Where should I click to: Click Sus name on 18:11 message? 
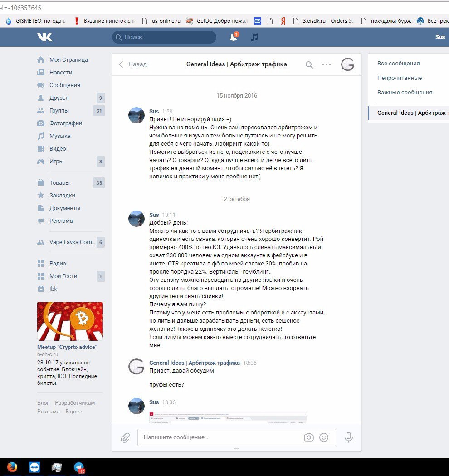(x=154, y=215)
